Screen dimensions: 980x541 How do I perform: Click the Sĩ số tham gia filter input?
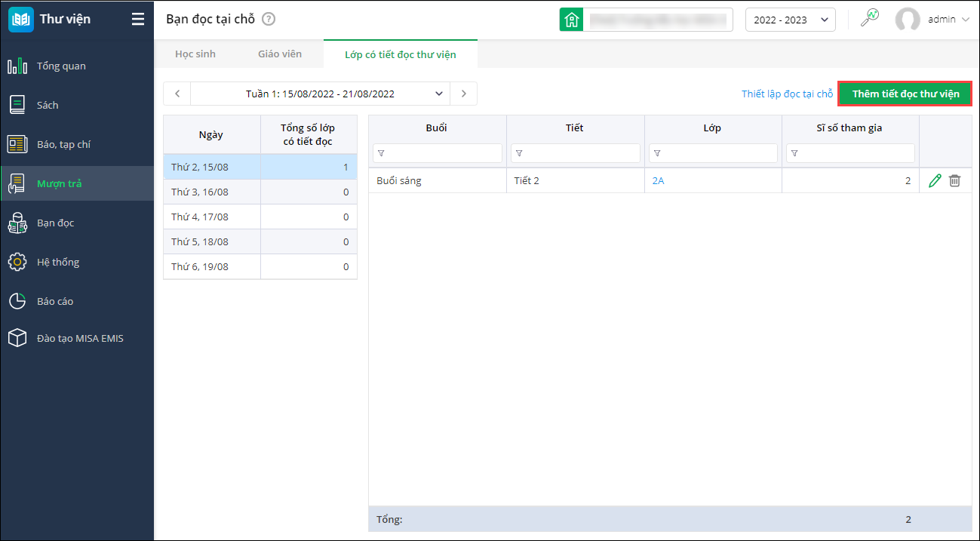pyautogui.click(x=850, y=153)
